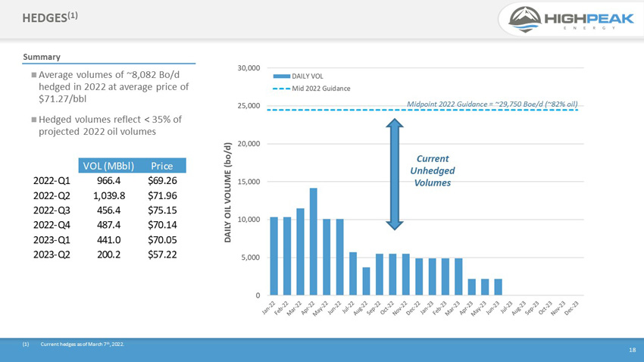Select the 2022-Q3 row label
Image resolution: width=644 pixels, height=362 pixels.
coord(52,210)
